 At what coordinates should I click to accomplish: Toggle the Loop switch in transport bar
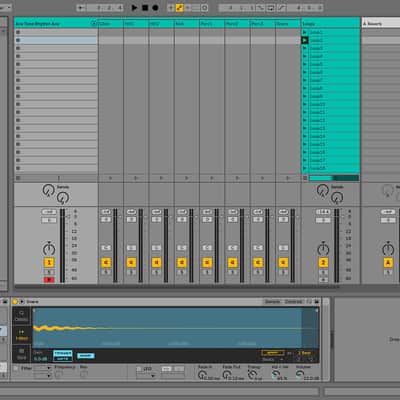pyautogui.click(x=270, y=8)
